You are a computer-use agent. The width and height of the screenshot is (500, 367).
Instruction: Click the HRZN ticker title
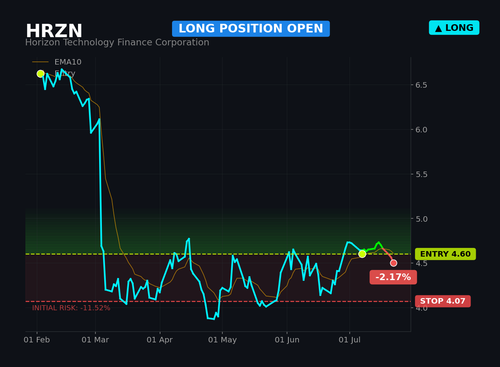(x=54, y=31)
